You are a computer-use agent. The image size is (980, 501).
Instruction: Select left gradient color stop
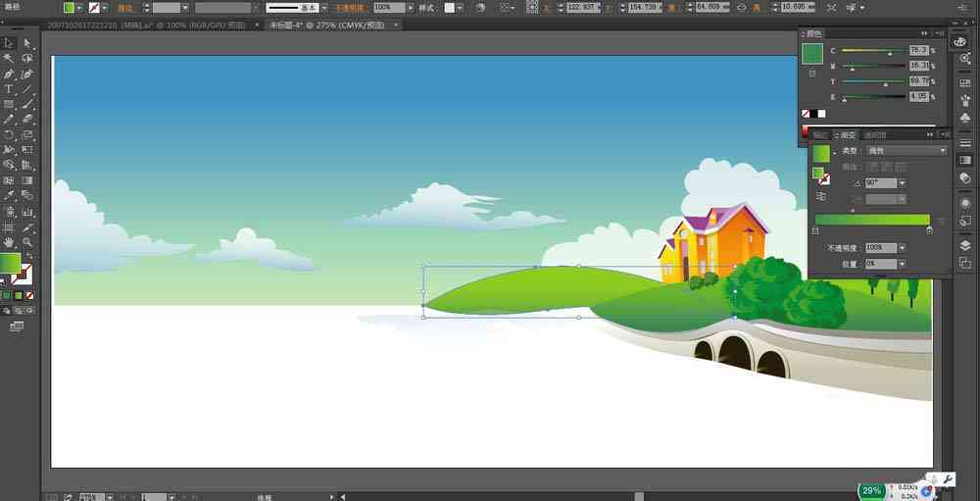pos(815,230)
